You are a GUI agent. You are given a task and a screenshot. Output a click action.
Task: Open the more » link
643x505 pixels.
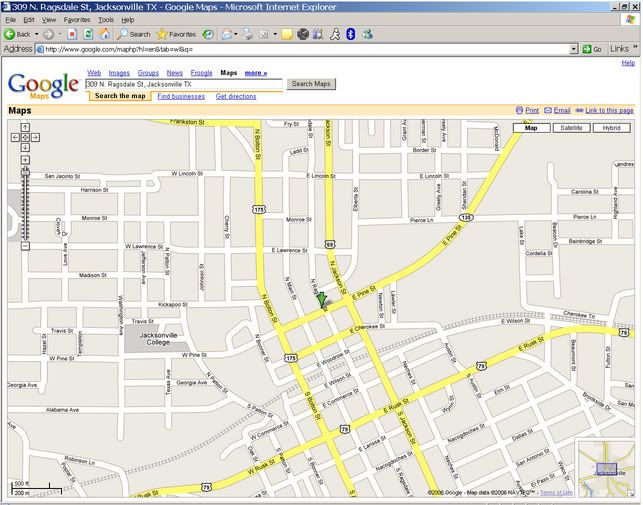click(x=256, y=73)
